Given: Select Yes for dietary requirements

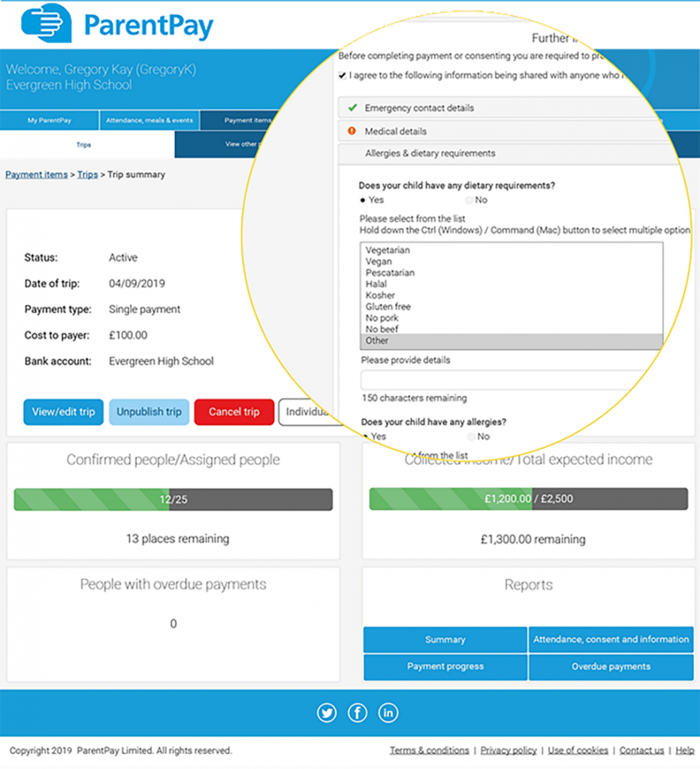Looking at the screenshot, I should [363, 200].
